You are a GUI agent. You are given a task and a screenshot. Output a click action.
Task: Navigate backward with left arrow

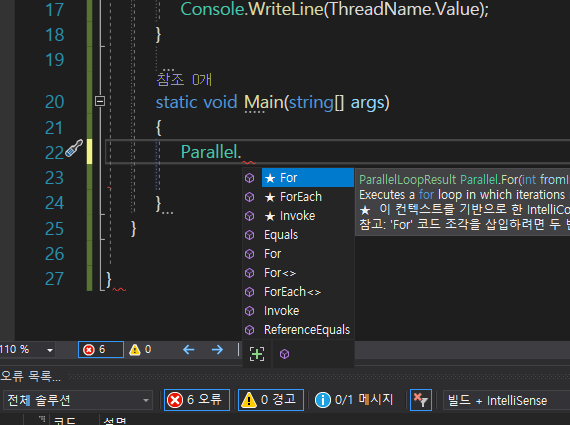click(189, 350)
